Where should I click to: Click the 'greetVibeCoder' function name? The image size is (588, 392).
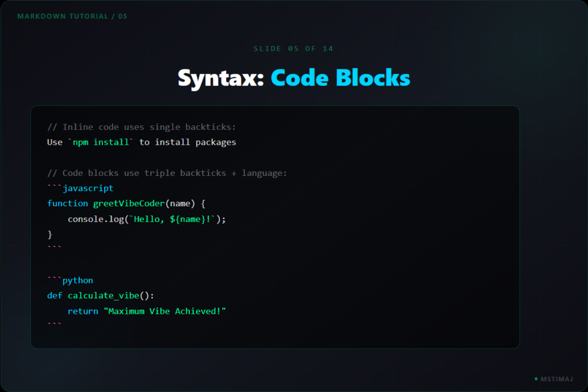pos(129,203)
